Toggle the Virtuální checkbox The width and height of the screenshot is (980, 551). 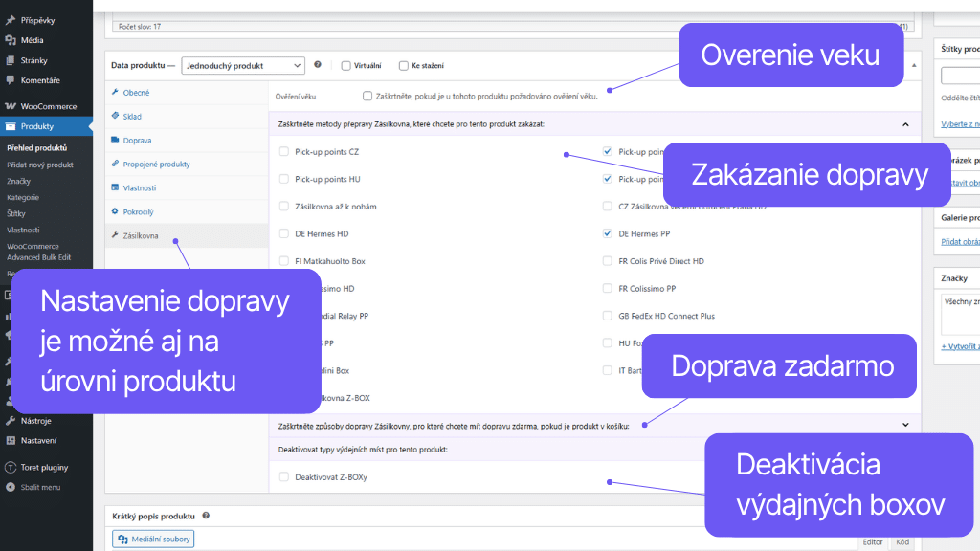(345, 66)
